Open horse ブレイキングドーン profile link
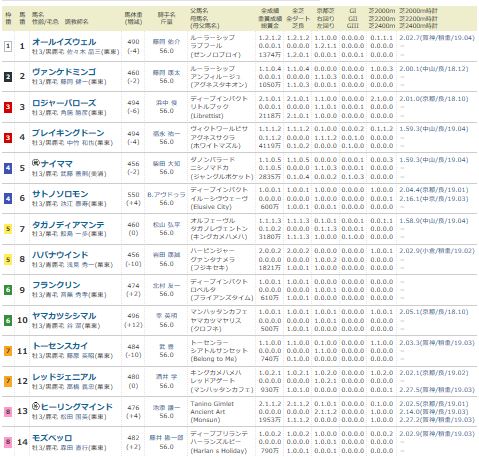 pyautogui.click(x=68, y=133)
